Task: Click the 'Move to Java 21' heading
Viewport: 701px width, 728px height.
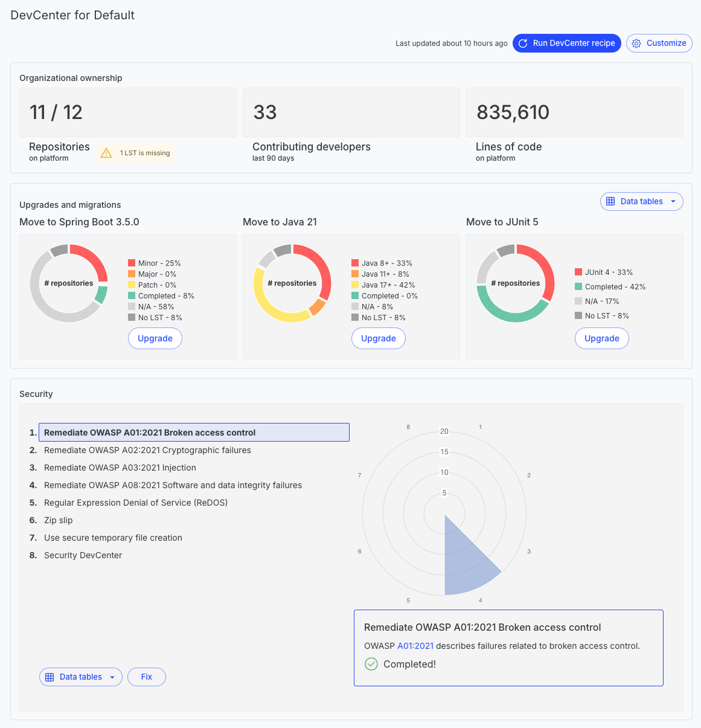Action: (x=280, y=222)
